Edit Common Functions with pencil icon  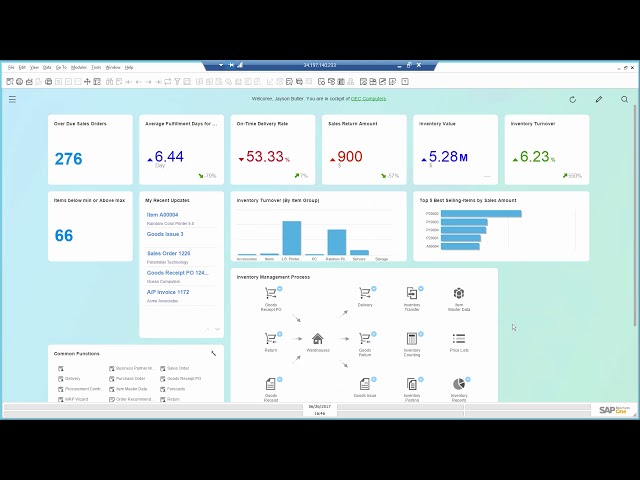click(213, 353)
